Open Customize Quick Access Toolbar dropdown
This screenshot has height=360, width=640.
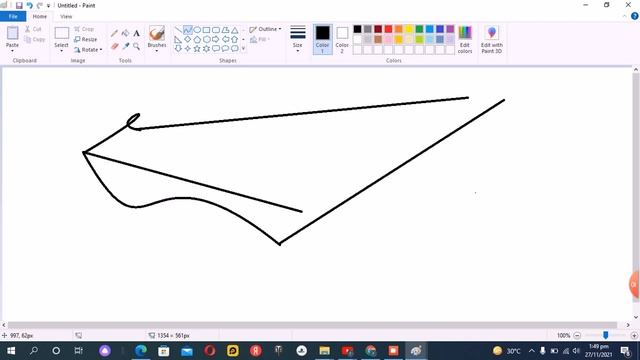(x=49, y=6)
